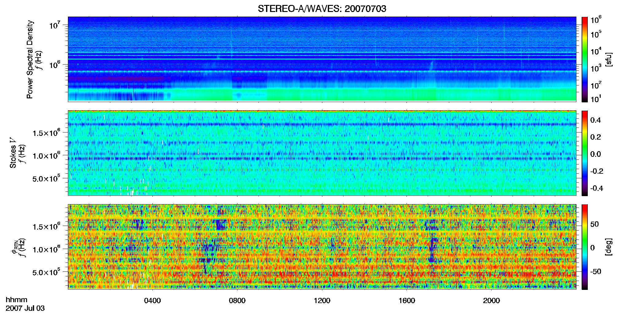
Task: Click the plot title STEREO-A/WAVES: 20070703
Action: pos(322,9)
